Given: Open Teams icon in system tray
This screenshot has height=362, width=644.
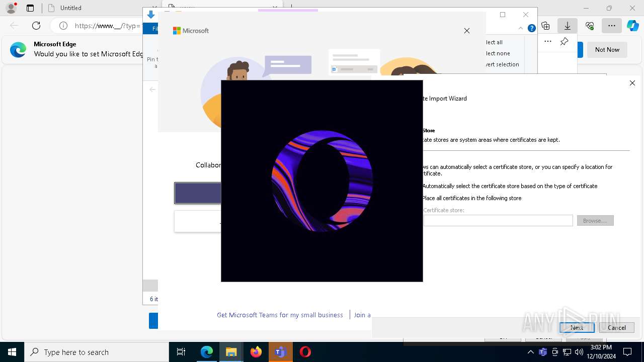Looking at the screenshot, I should pos(543,352).
